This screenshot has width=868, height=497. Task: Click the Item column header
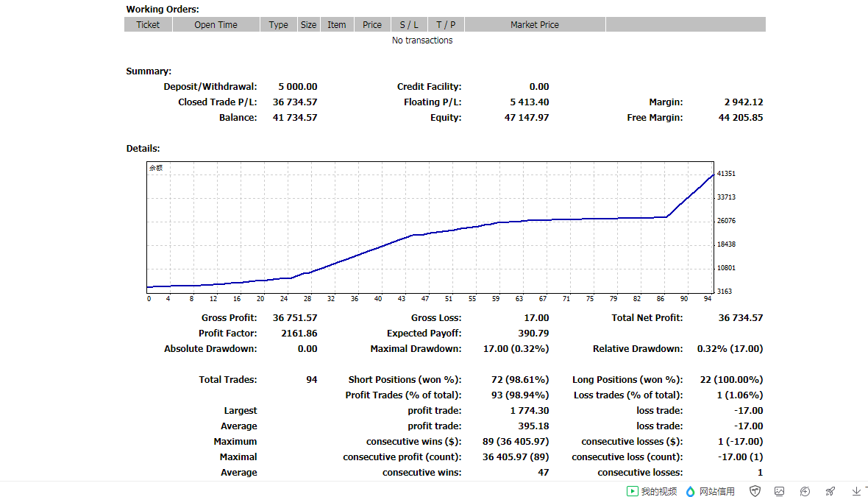337,24
